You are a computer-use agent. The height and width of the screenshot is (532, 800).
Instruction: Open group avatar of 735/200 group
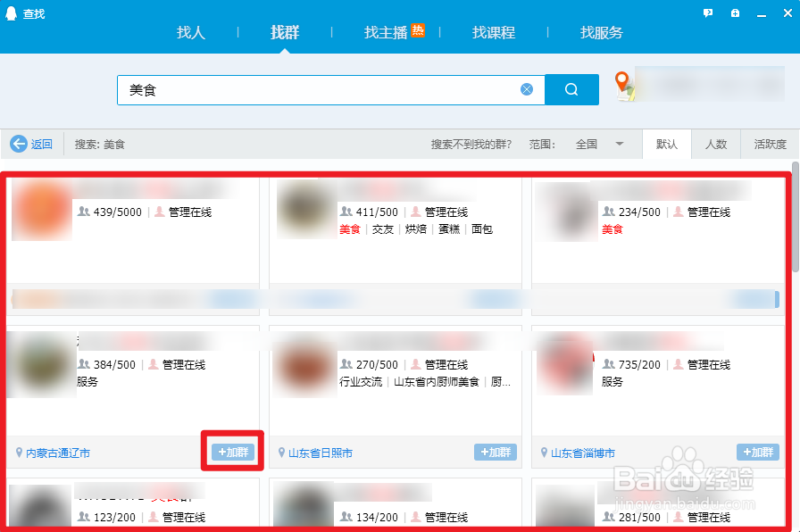coord(565,364)
